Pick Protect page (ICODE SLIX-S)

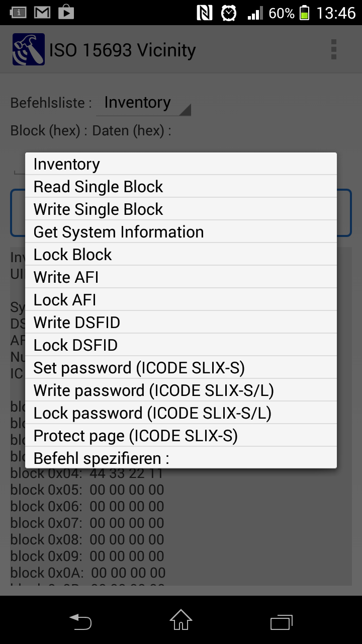click(x=181, y=436)
